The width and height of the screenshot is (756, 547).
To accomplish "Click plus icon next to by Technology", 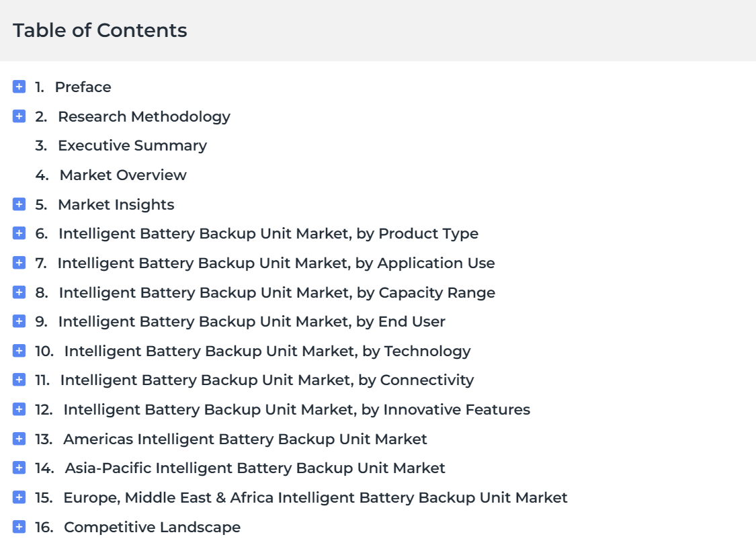I will (x=19, y=351).
